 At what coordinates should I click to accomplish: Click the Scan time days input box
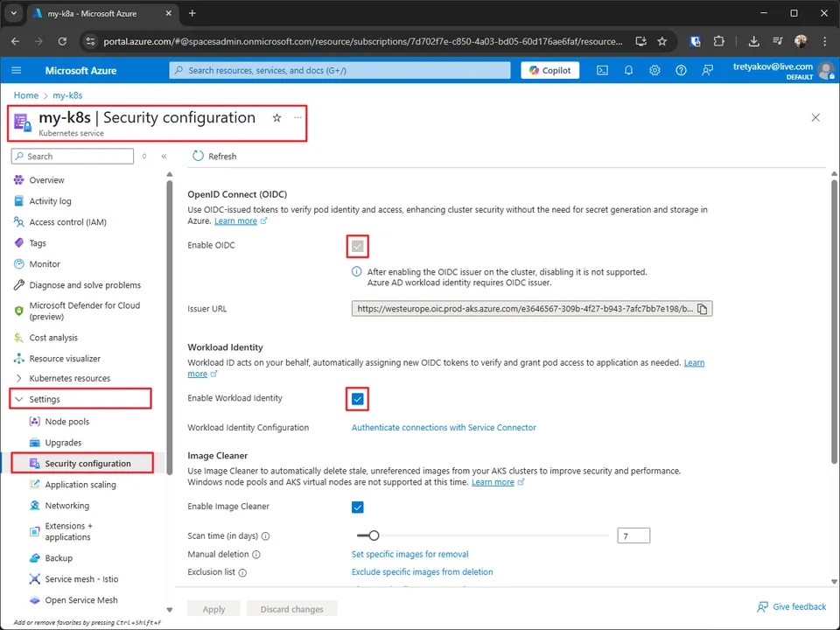point(633,535)
